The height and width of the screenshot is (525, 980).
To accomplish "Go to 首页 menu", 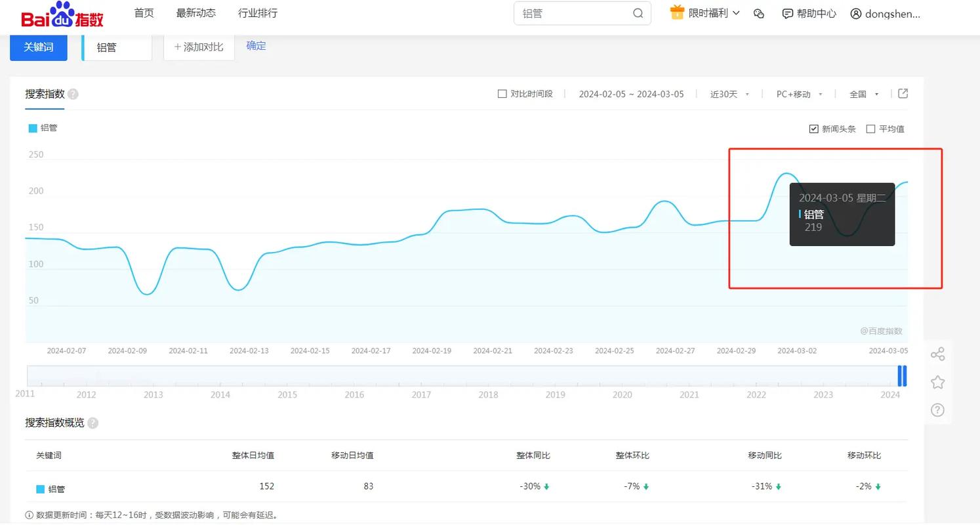I will [144, 13].
